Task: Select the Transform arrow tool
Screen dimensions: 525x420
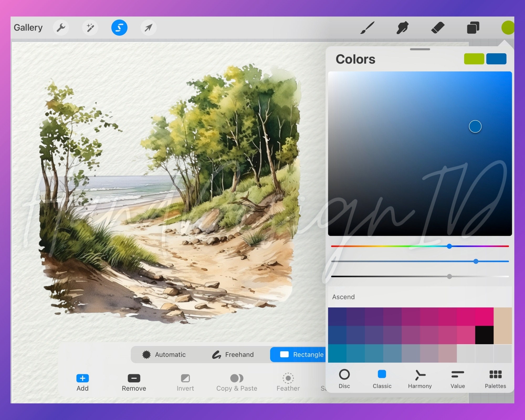Action: tap(149, 27)
